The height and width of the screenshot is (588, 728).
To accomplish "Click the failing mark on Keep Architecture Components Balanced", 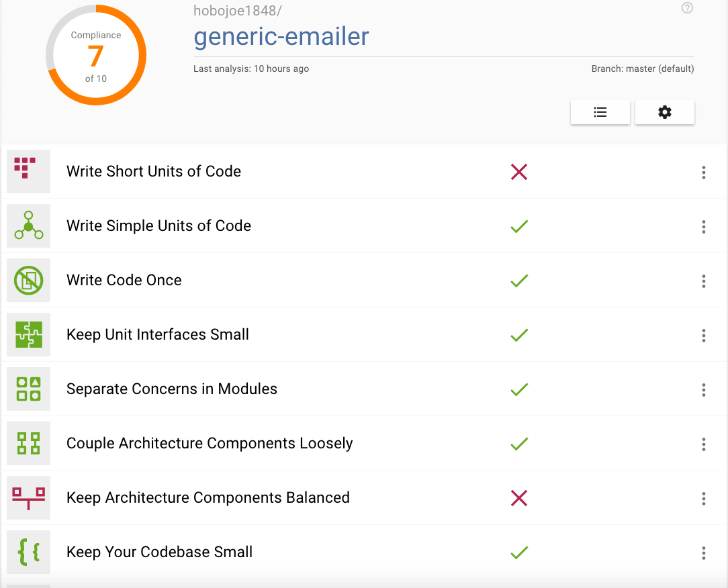I will [x=518, y=498].
